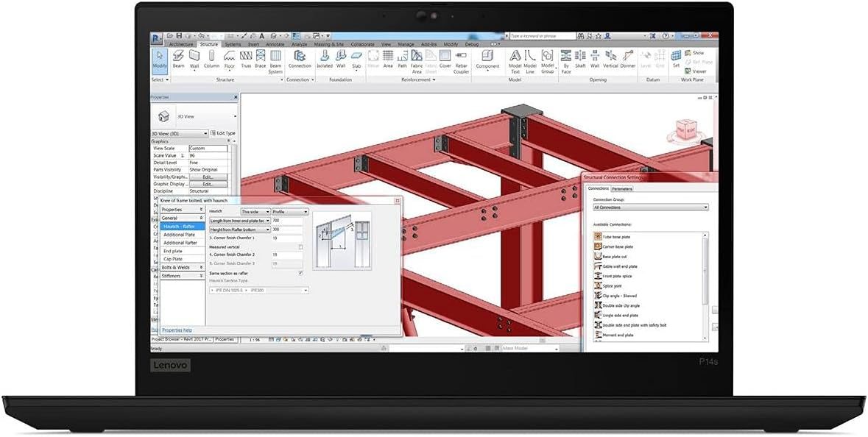The width and height of the screenshot is (868, 437).
Task: Click the ViewCube in the 3D view
Action: point(686,130)
